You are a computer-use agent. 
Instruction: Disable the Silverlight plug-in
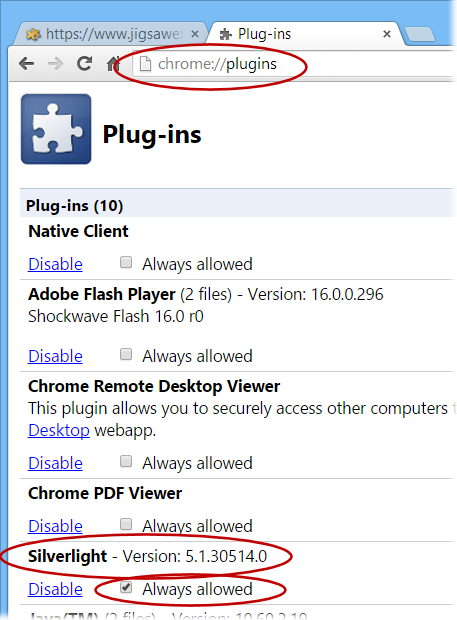pyautogui.click(x=55, y=589)
